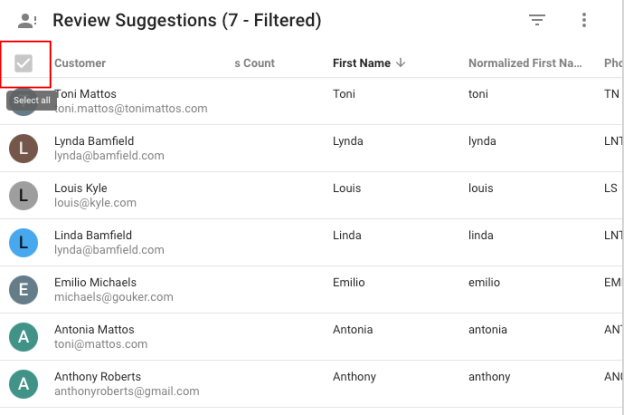Select Anthony Roberts' green avatar

[23, 384]
